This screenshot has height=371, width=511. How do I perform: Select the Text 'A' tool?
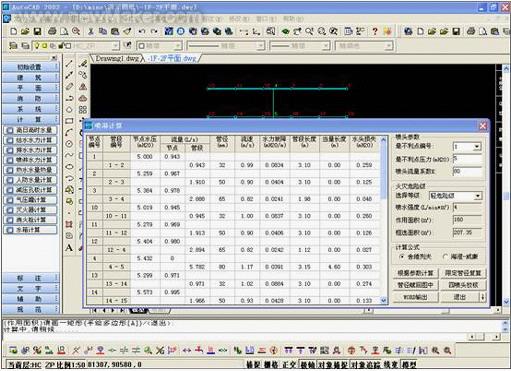(69, 248)
